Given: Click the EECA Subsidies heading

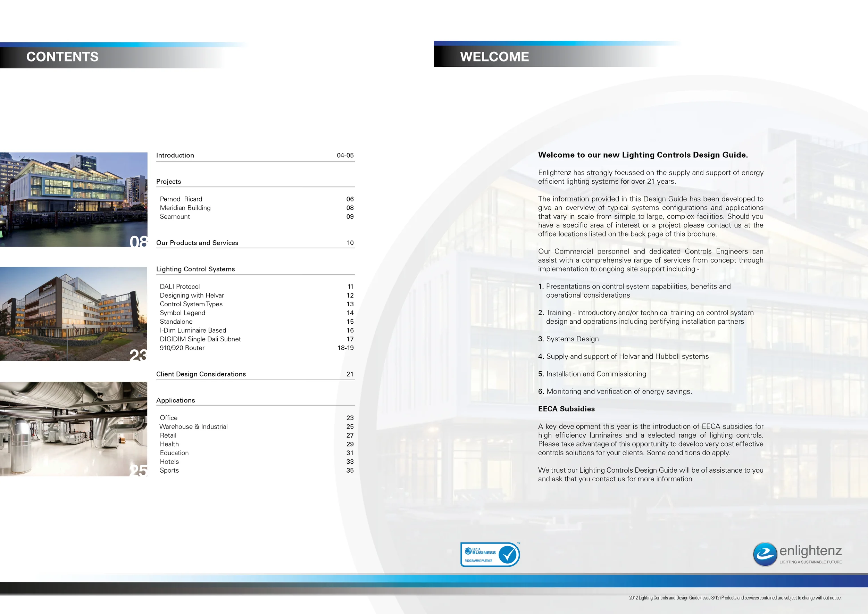Looking at the screenshot, I should [566, 409].
